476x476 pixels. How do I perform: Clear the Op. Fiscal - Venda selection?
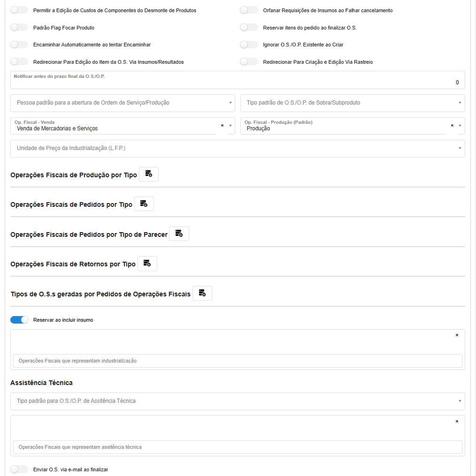[222, 126]
